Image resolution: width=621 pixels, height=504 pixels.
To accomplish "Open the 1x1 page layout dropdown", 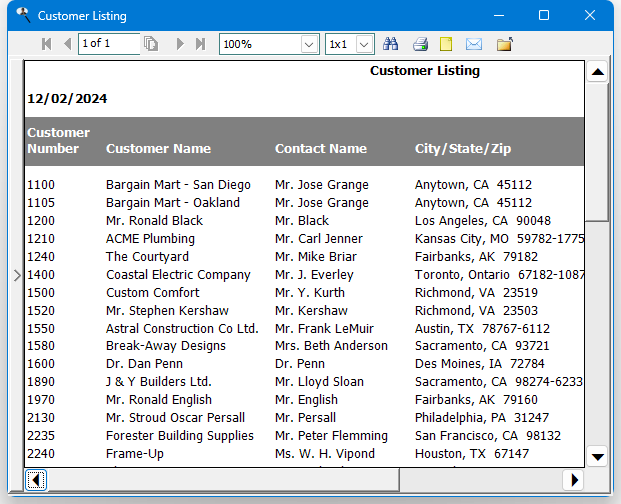I will pyautogui.click(x=364, y=44).
